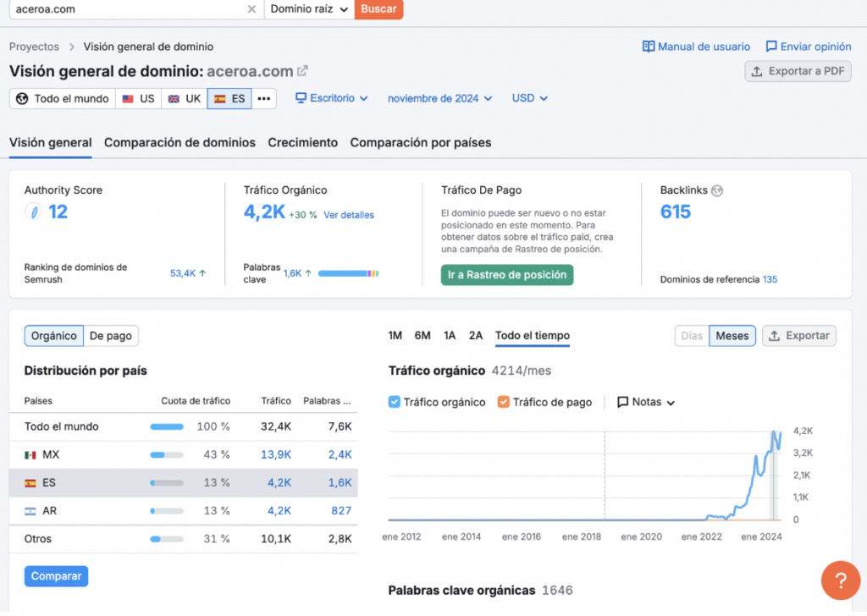The width and height of the screenshot is (867, 616).
Task: Click the three-dots more countries button
Action: [x=264, y=98]
